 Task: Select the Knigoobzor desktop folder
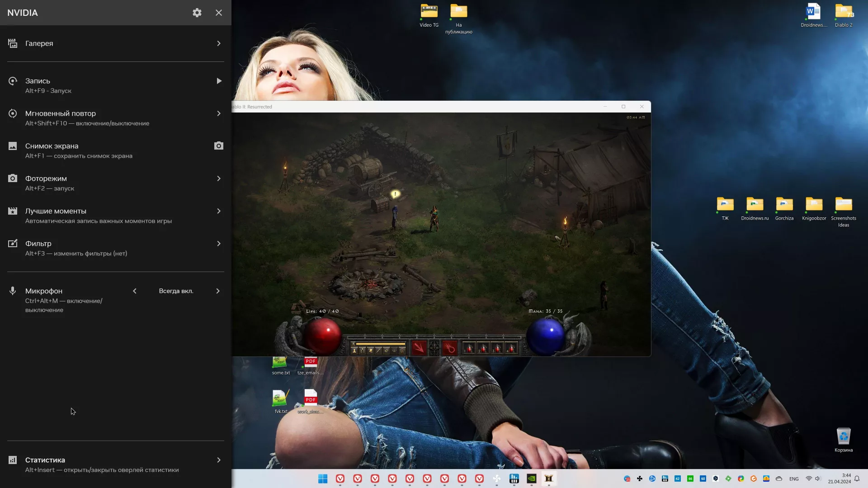click(814, 209)
